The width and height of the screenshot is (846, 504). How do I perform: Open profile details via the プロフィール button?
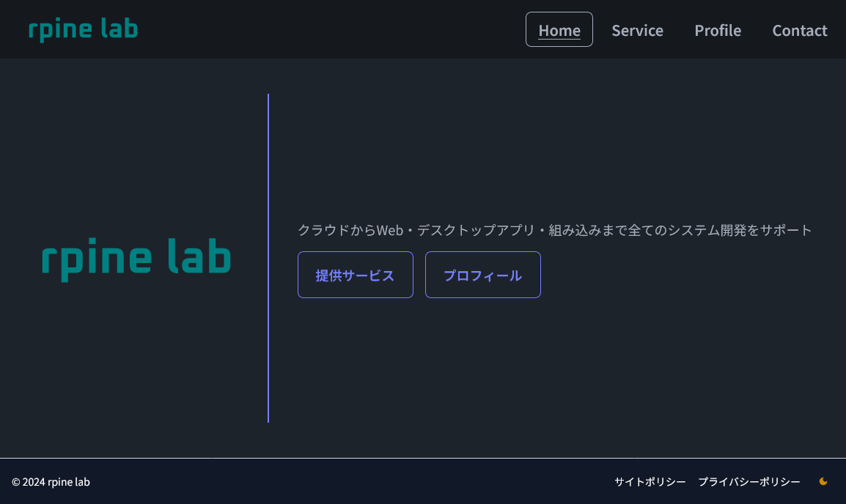(482, 275)
